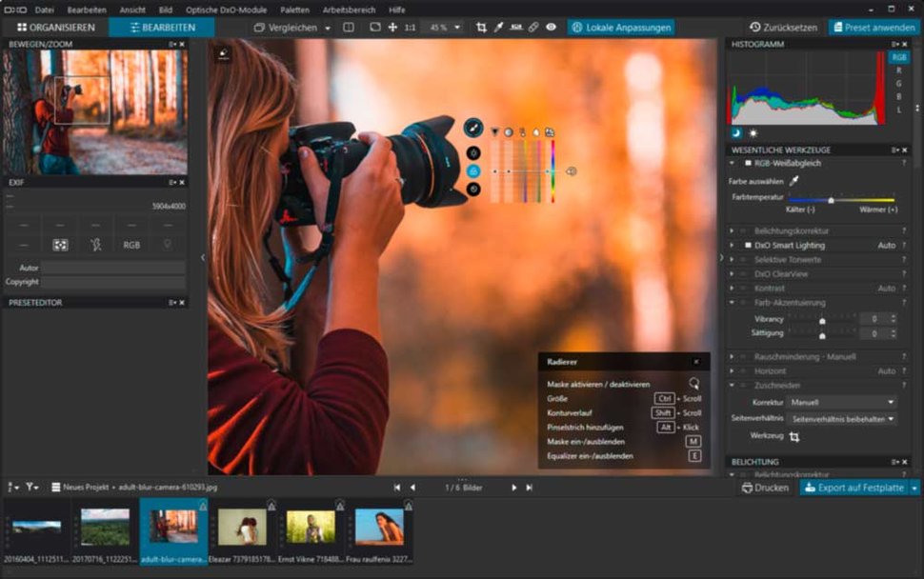Close the Radierer help panel

[x=695, y=362]
